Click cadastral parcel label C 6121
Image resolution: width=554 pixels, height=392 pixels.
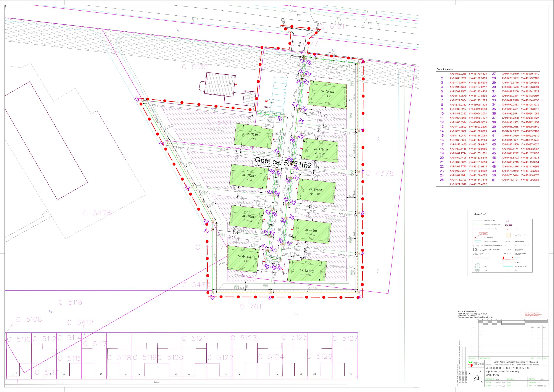click(332, 27)
